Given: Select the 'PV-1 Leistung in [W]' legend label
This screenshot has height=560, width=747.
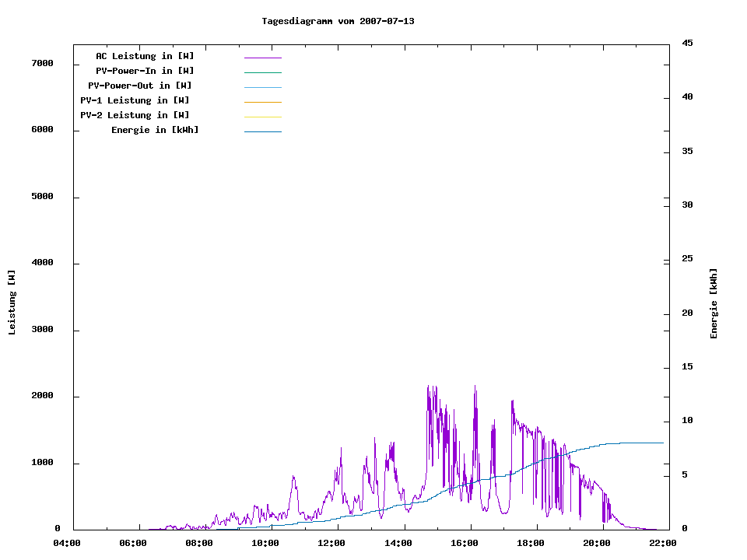Looking at the screenshot, I should pos(135,100).
